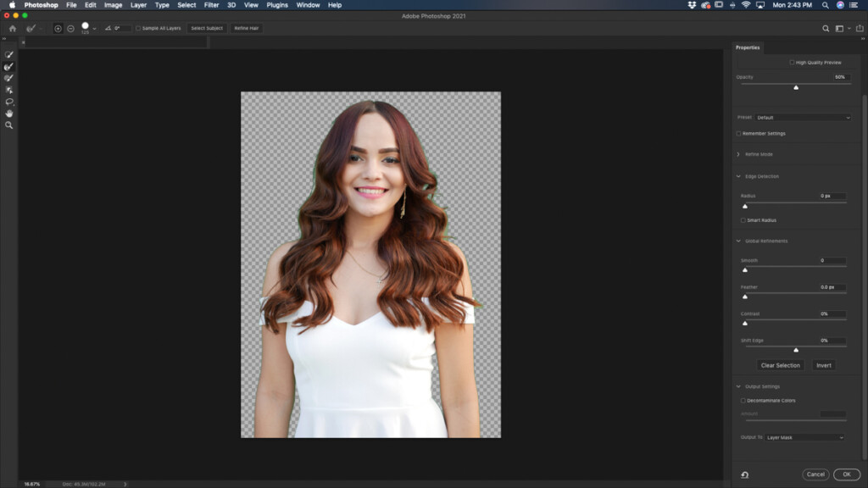Image resolution: width=868 pixels, height=488 pixels.
Task: Open the tool preset picker in options bar
Action: click(x=32, y=28)
